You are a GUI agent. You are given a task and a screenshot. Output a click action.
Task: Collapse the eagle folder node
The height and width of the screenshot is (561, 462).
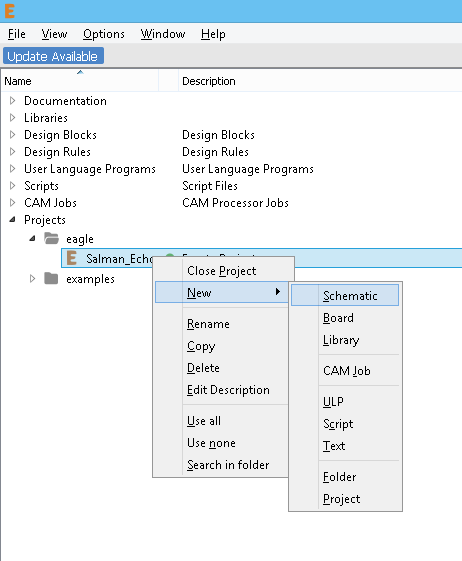coord(32,238)
